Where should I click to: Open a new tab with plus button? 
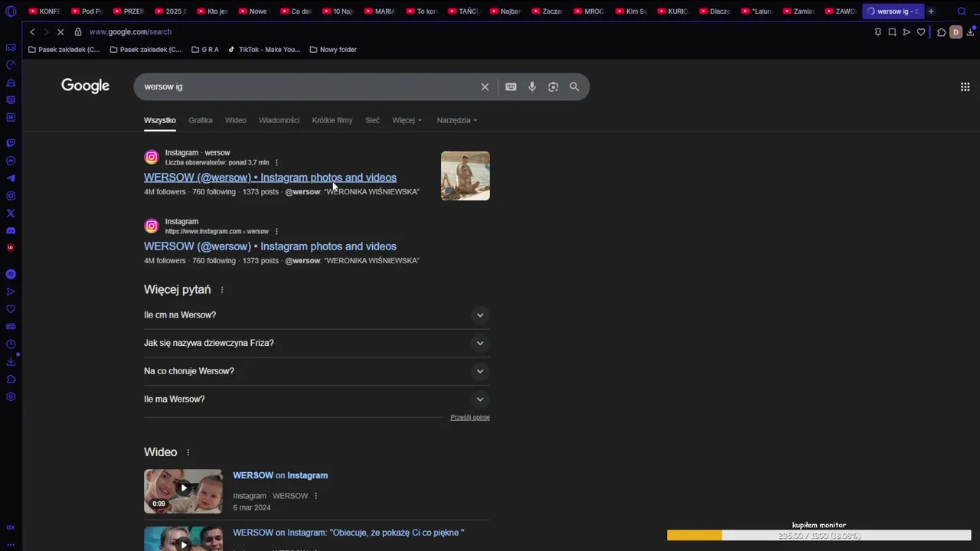click(931, 11)
